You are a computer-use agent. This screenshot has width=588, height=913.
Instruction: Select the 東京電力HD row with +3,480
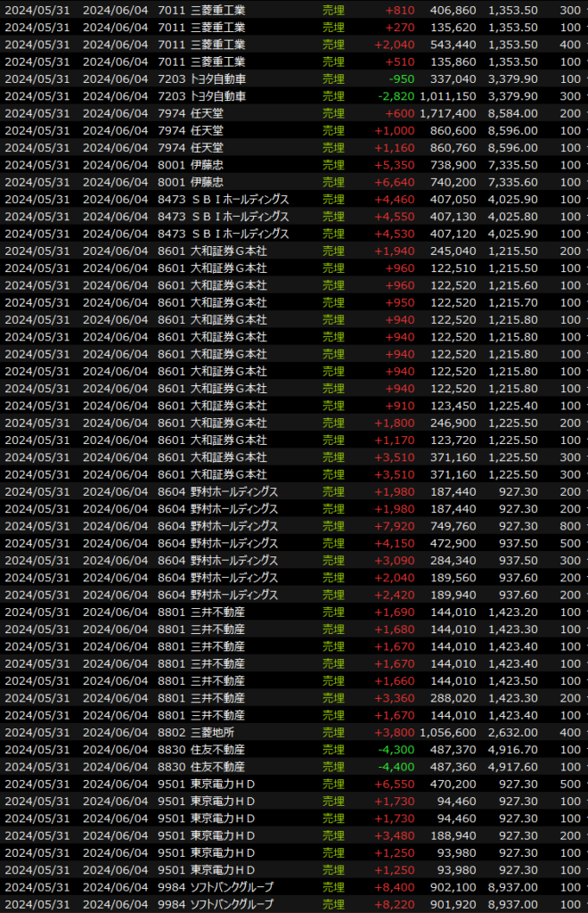(x=223, y=835)
